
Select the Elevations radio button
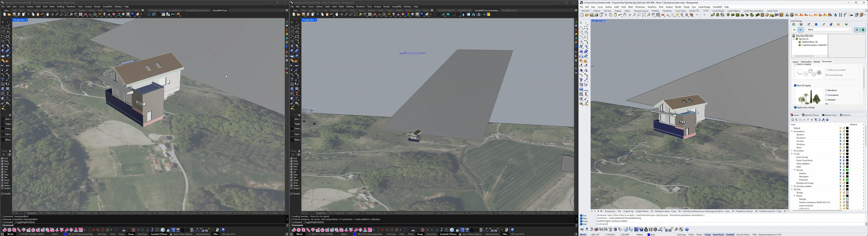[827, 90]
